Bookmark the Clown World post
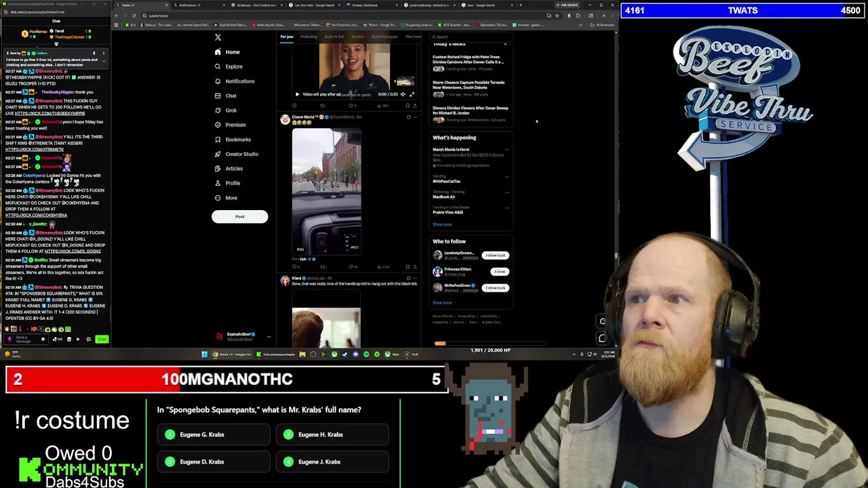This screenshot has height=488, width=868. (408, 266)
